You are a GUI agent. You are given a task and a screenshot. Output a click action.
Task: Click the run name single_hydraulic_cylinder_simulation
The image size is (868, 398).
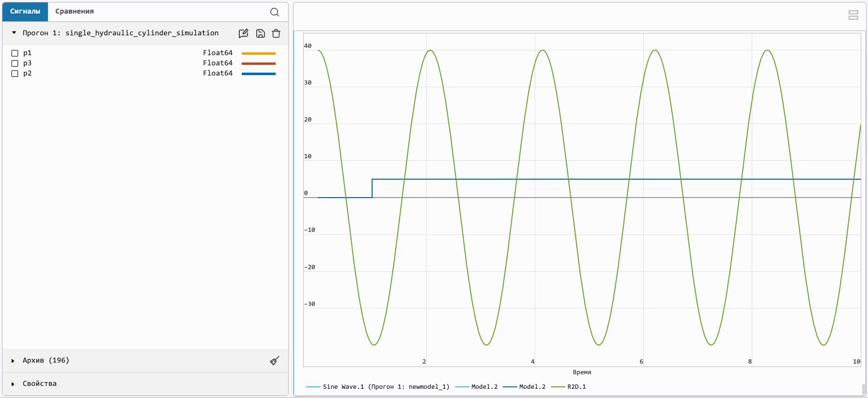click(x=142, y=33)
